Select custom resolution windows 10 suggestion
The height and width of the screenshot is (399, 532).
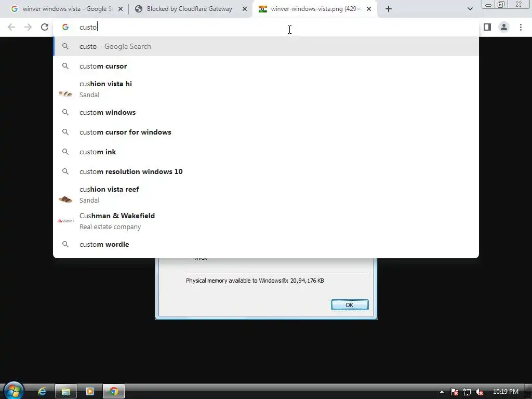[x=266, y=171]
